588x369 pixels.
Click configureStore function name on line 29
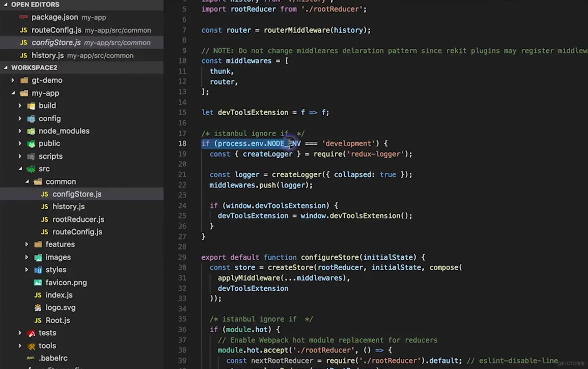[330, 257]
